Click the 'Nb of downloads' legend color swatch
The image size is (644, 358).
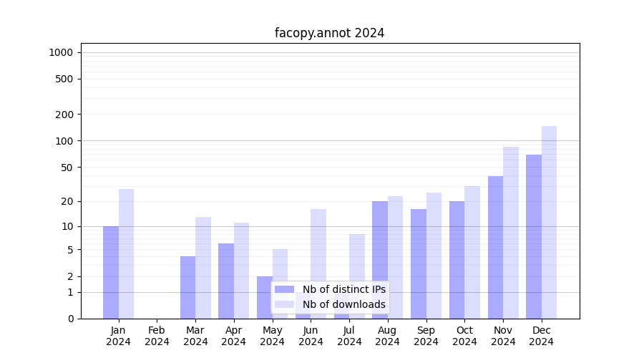point(284,305)
